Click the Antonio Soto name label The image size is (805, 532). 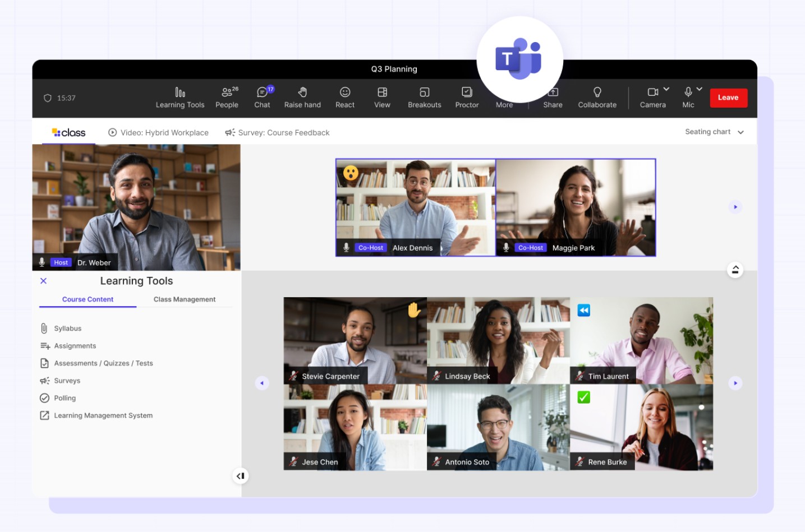coord(467,462)
